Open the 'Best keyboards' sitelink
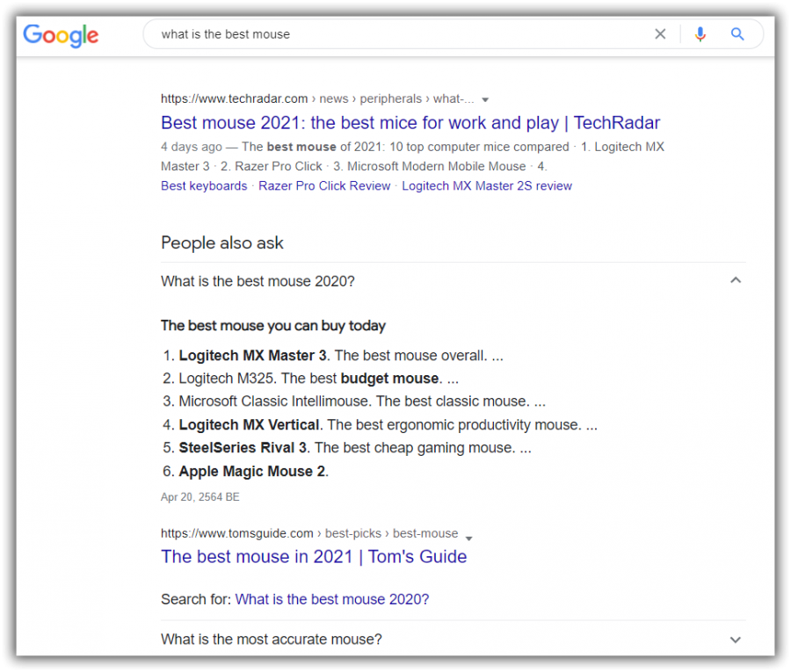This screenshot has height=672, width=791. coord(204,186)
